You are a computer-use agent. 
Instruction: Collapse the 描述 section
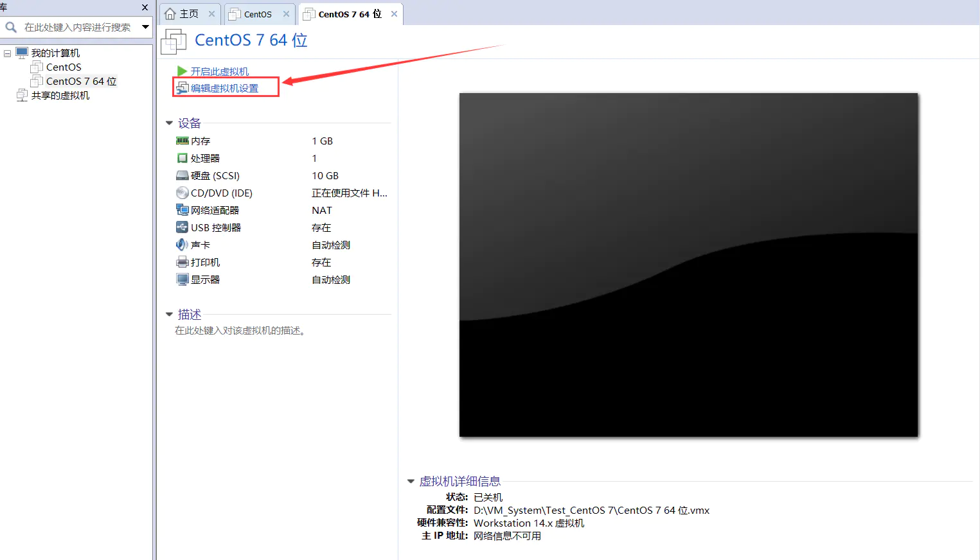[170, 314]
